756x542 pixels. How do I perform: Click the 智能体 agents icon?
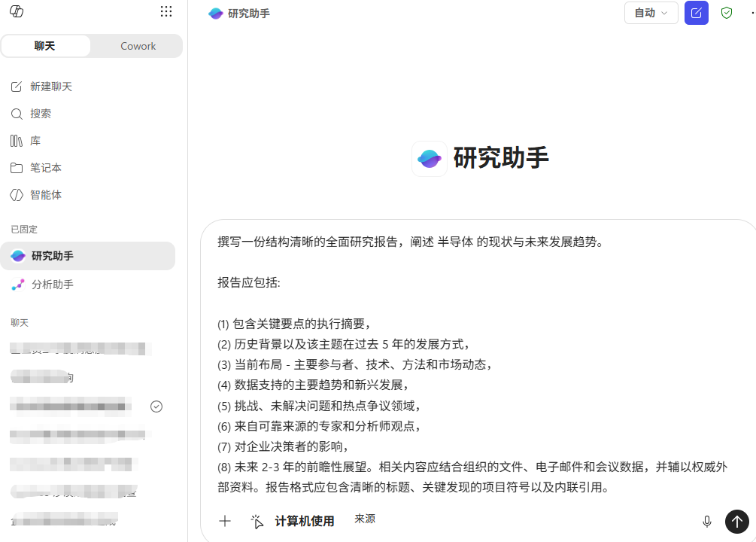coord(17,194)
